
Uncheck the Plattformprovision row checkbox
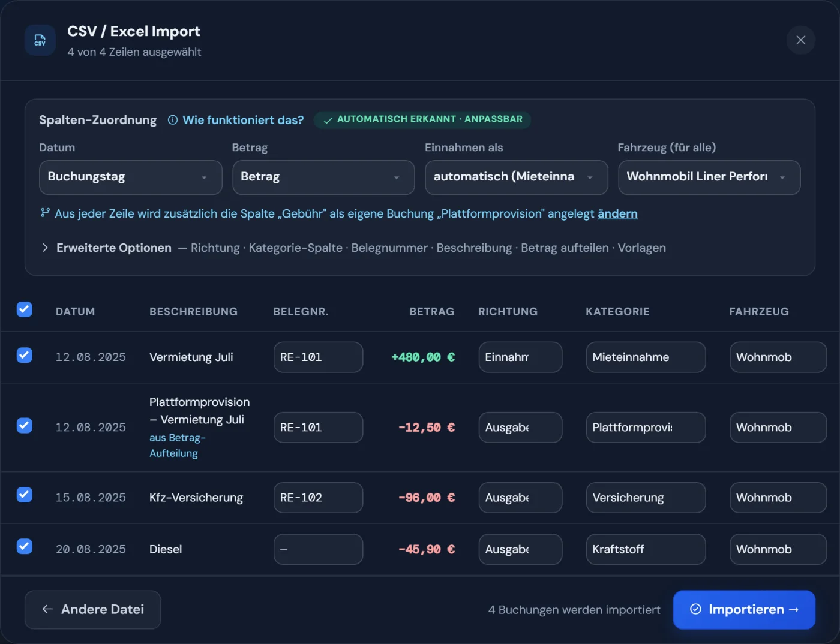[25, 425]
